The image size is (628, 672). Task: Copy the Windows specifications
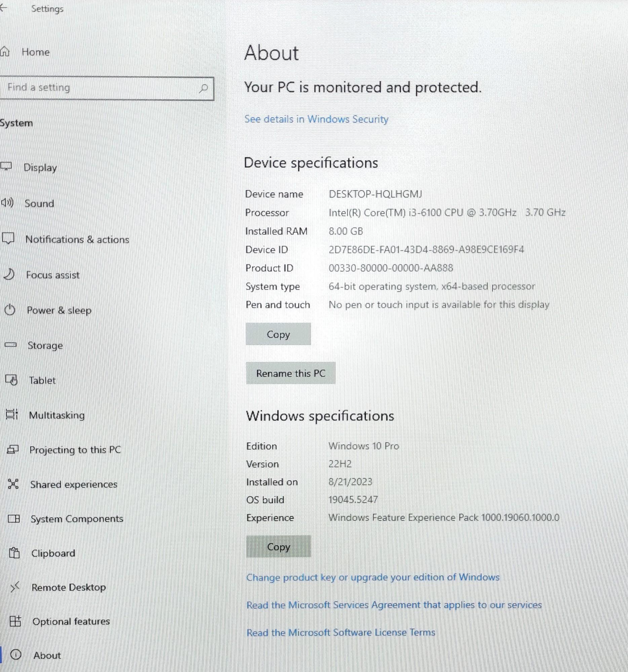tap(278, 546)
